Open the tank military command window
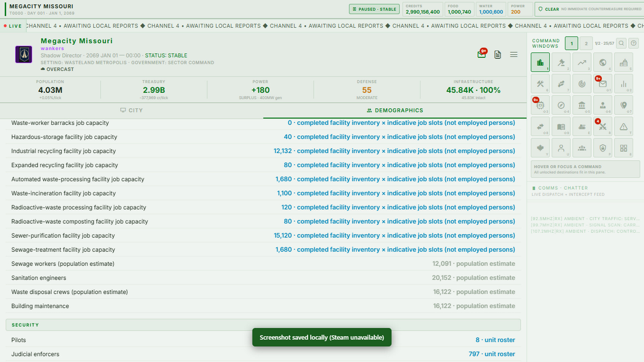Screen dimensions: 644x362 point(582,127)
